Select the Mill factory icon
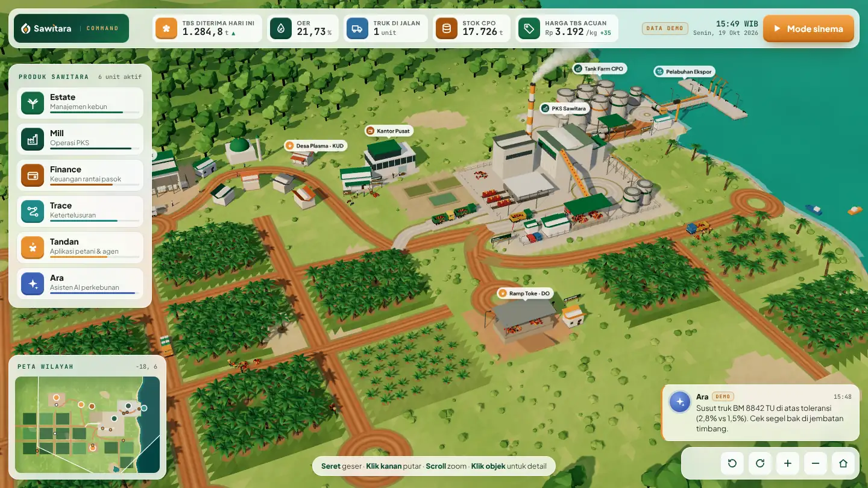Screen dimensions: 868x488 coord(33,139)
